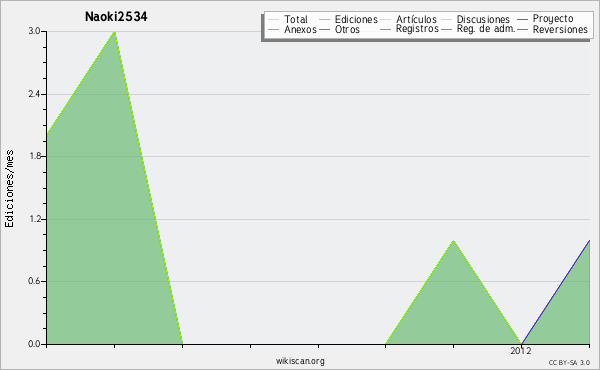Click the Reversiones legend label

pyautogui.click(x=560, y=29)
